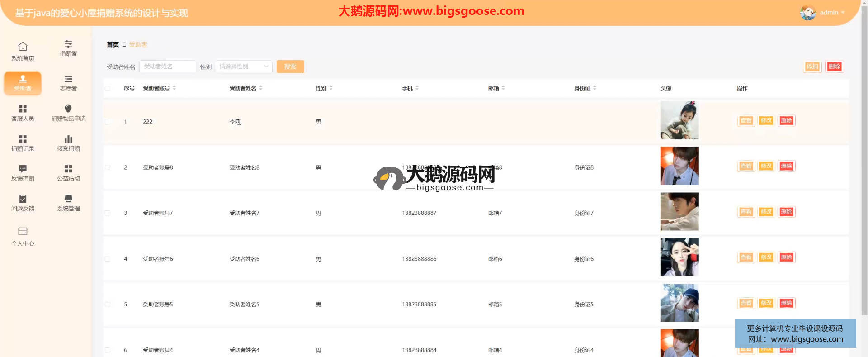Check the checkbox for row 1

click(108, 122)
